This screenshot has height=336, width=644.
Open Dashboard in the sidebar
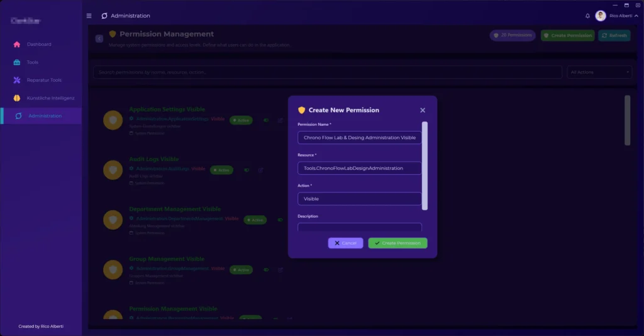pyautogui.click(x=41, y=45)
